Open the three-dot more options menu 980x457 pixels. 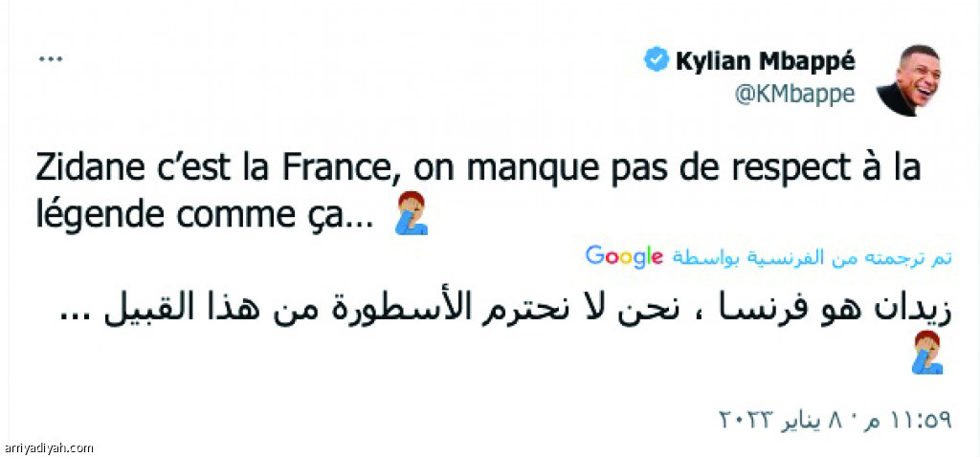tap(49, 58)
